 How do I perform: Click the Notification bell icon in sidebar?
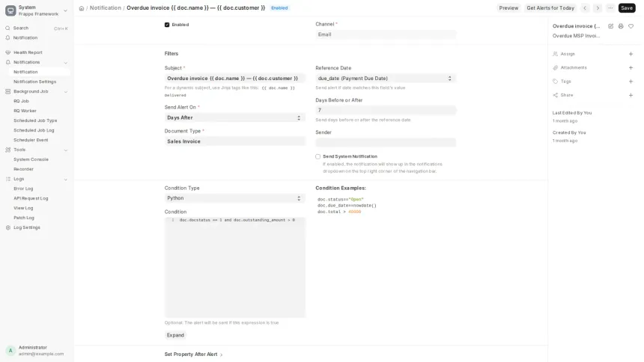(x=7, y=37)
